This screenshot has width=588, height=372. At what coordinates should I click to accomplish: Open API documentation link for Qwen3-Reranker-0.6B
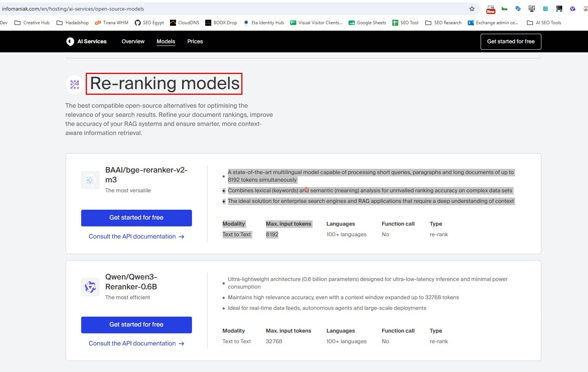click(137, 344)
